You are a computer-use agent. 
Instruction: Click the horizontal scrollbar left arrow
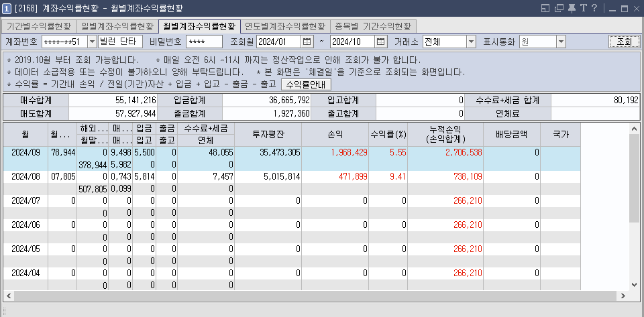point(9,296)
